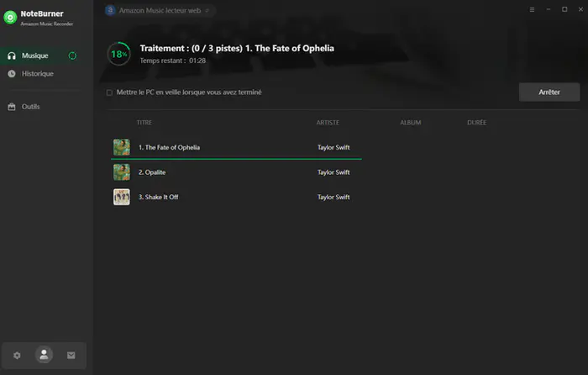Click the toolbox icon next to Outils
Screen dimensions: 588x375
pos(12,107)
